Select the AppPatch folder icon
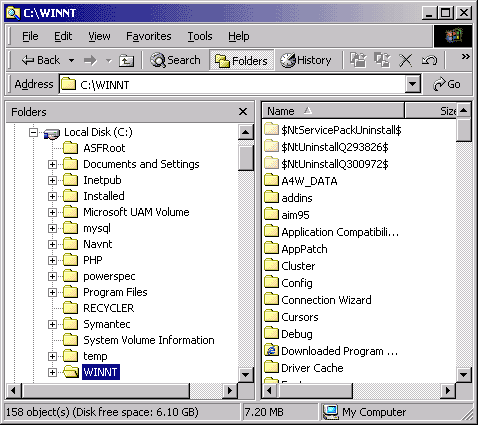 coord(271,248)
